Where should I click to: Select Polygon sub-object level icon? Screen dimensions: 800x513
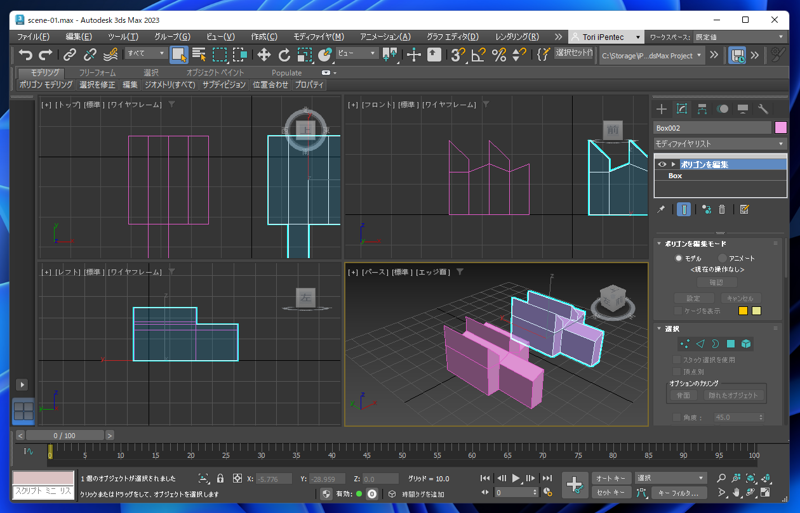point(731,344)
